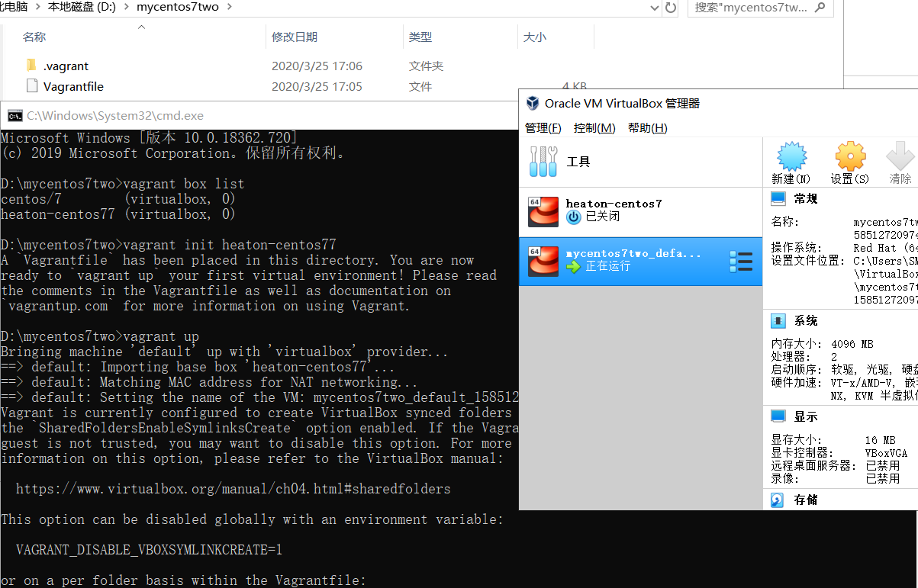Viewport: 918px width, 588px height.
Task: Click the 'centos/7 (virtualbox, 0)' output line
Action: [118, 199]
